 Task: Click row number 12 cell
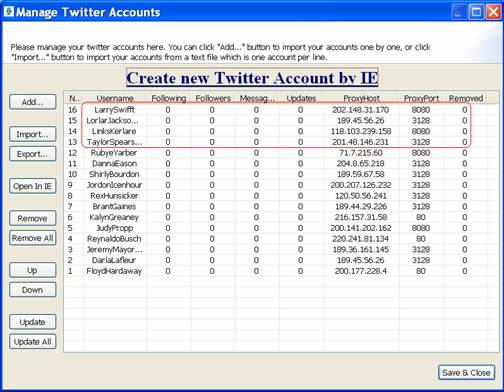pyautogui.click(x=72, y=153)
